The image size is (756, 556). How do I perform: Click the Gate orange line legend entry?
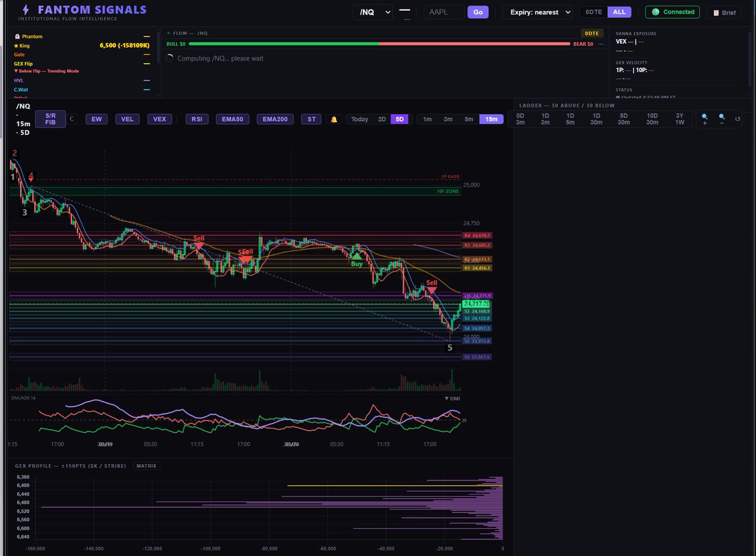82,55
